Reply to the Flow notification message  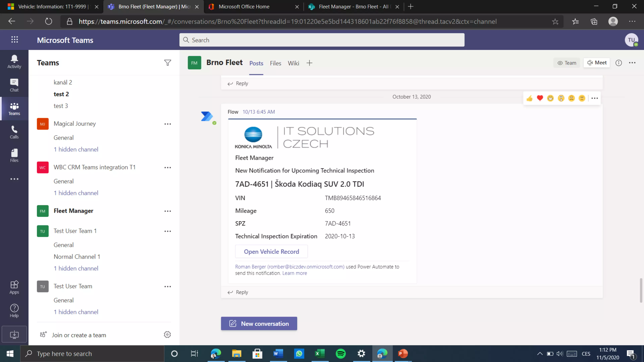pos(238,292)
